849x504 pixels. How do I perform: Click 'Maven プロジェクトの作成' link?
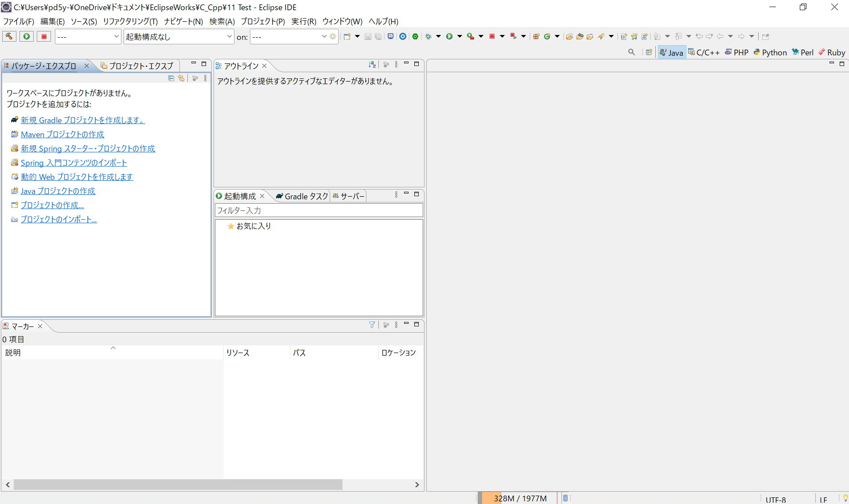[62, 134]
